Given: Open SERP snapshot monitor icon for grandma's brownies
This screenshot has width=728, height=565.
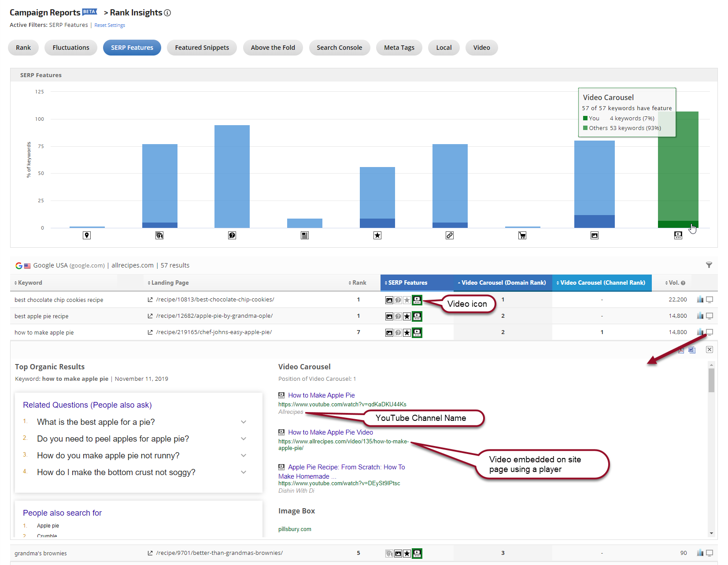Looking at the screenshot, I should pyautogui.click(x=710, y=553).
